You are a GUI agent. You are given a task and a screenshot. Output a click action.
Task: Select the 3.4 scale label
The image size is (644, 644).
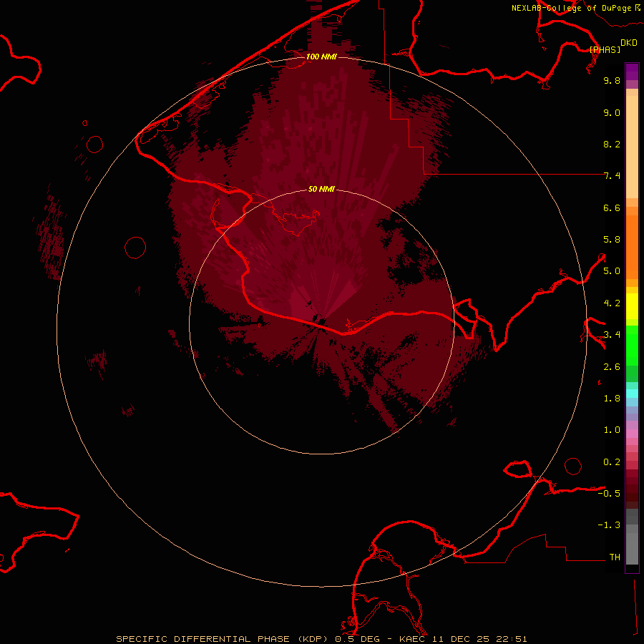tap(612, 335)
